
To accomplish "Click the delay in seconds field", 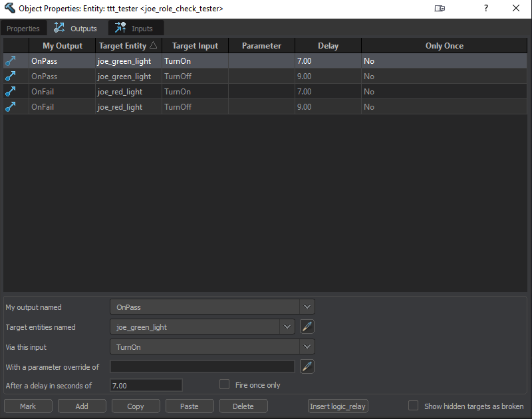I will pyautogui.click(x=146, y=386).
